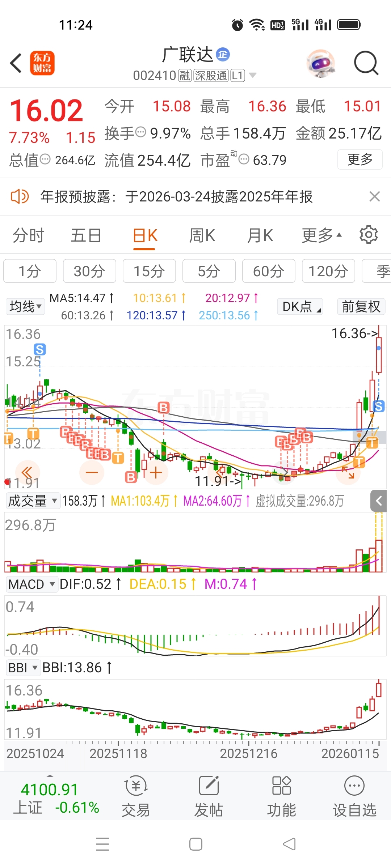Expand the stock switcher triangle near L1

(253, 75)
